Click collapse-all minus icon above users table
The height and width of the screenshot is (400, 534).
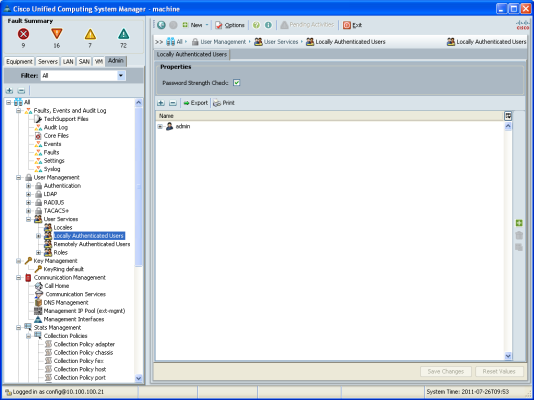tap(173, 103)
